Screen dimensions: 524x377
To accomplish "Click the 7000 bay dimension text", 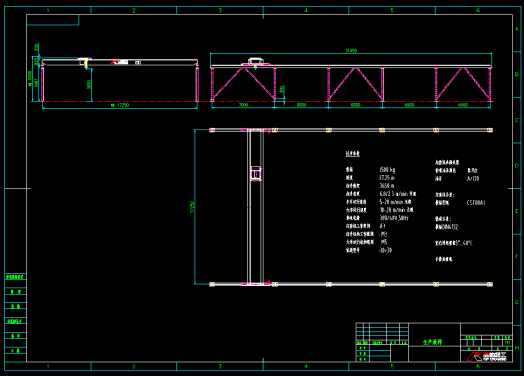I will click(x=243, y=105).
